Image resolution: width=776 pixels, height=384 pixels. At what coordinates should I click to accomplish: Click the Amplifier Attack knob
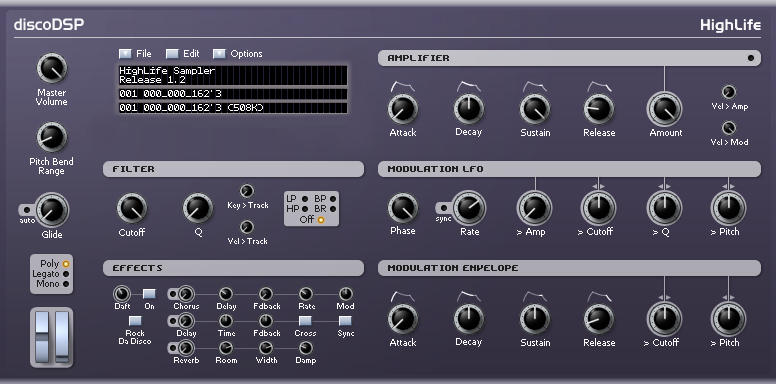[402, 109]
